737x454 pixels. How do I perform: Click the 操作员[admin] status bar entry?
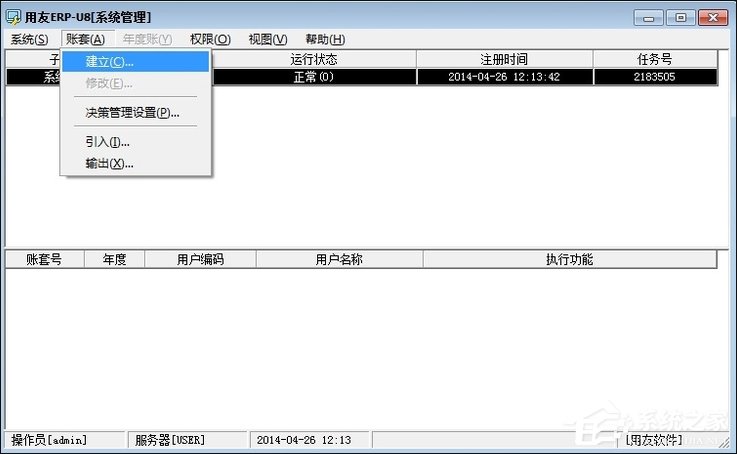coord(64,440)
